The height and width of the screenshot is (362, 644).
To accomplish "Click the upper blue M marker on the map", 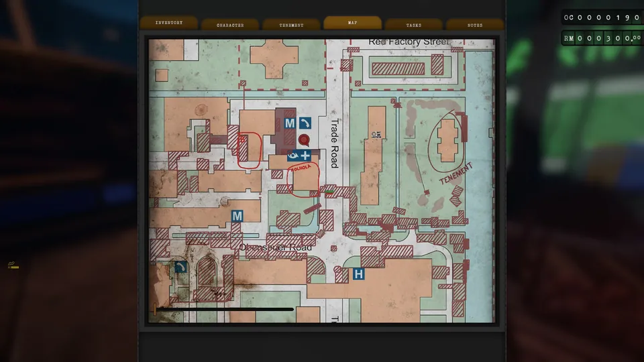I will (290, 123).
